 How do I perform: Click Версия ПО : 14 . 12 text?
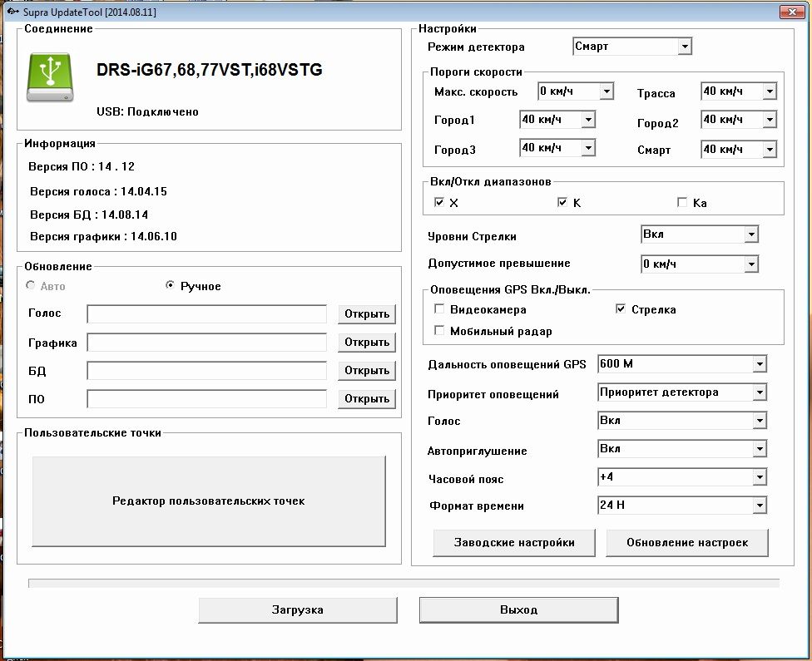point(82,166)
